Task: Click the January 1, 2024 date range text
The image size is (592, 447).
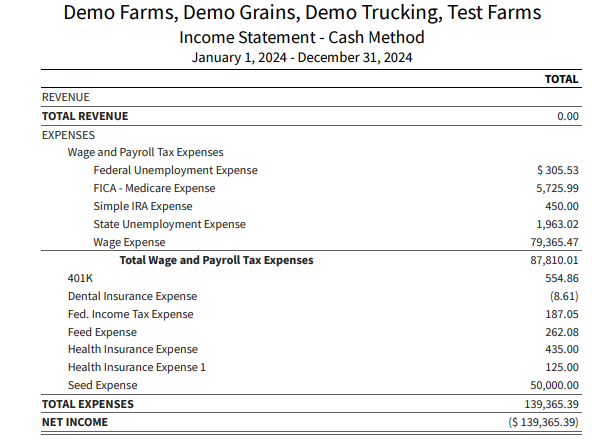Action: tap(239, 58)
